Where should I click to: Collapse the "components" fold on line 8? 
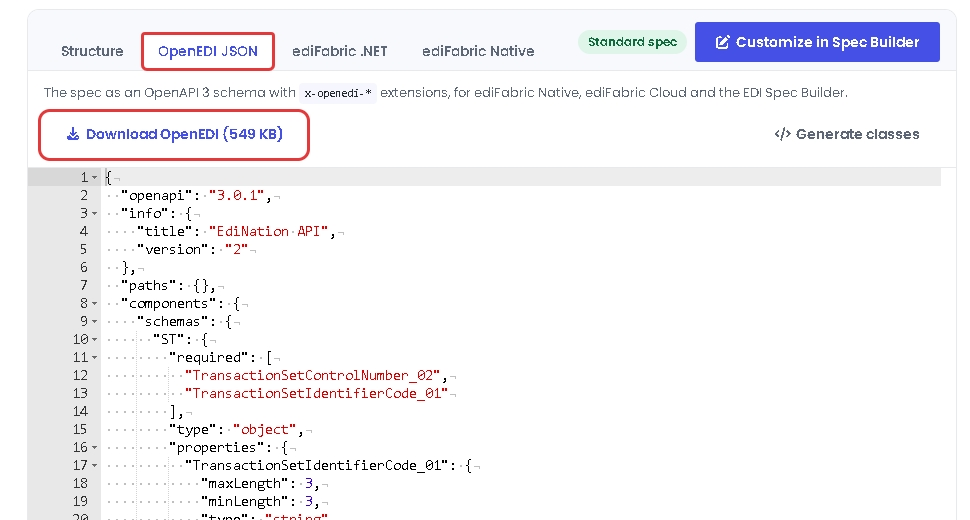tap(95, 304)
